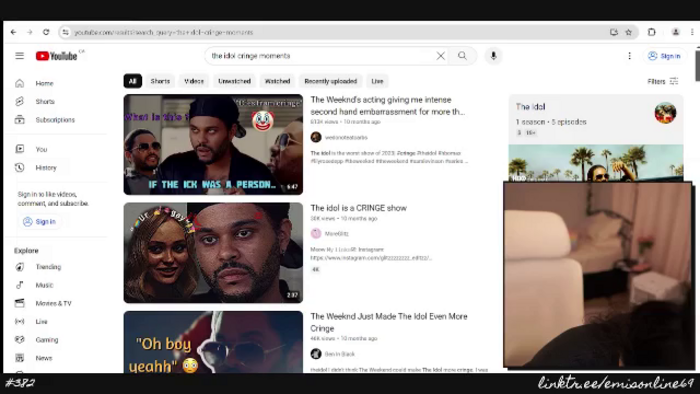Screen dimensions: 700x394
Task: Click install/cast icon in address bar
Action: point(614,32)
